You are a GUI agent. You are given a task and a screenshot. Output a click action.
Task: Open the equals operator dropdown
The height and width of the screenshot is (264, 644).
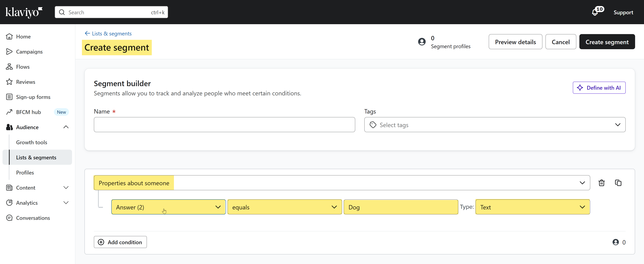tap(284, 207)
